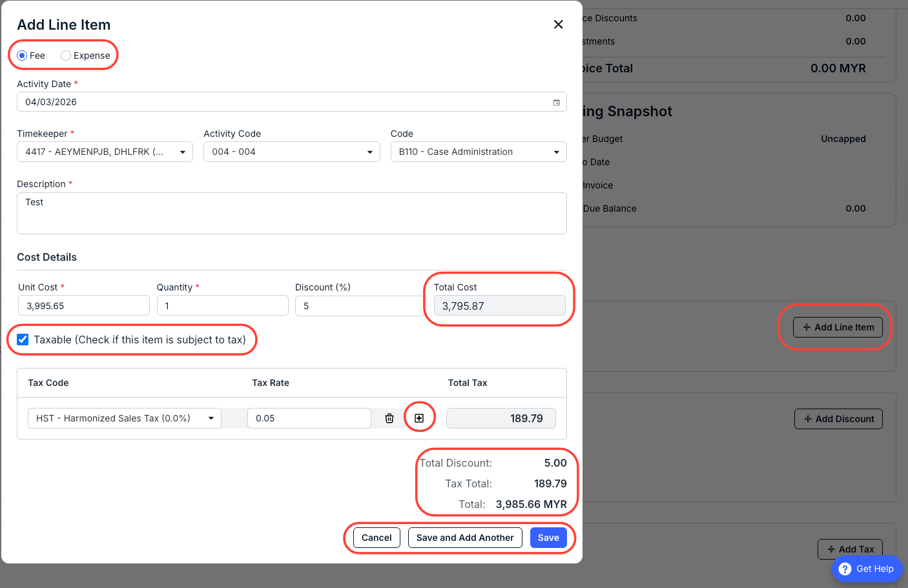Click the Tax Rate column header
This screenshot has width=908, height=588.
click(271, 383)
